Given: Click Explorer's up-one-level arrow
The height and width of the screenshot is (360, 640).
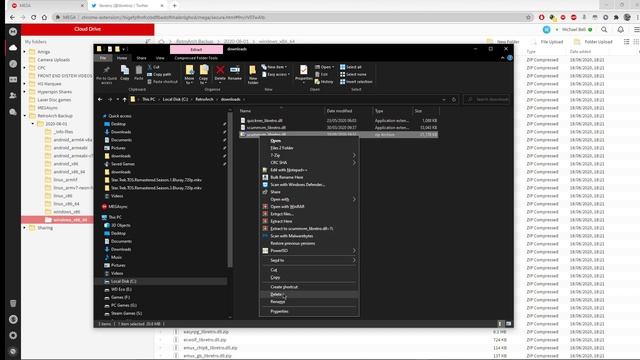Looking at the screenshot, I should pyautogui.click(x=124, y=99).
